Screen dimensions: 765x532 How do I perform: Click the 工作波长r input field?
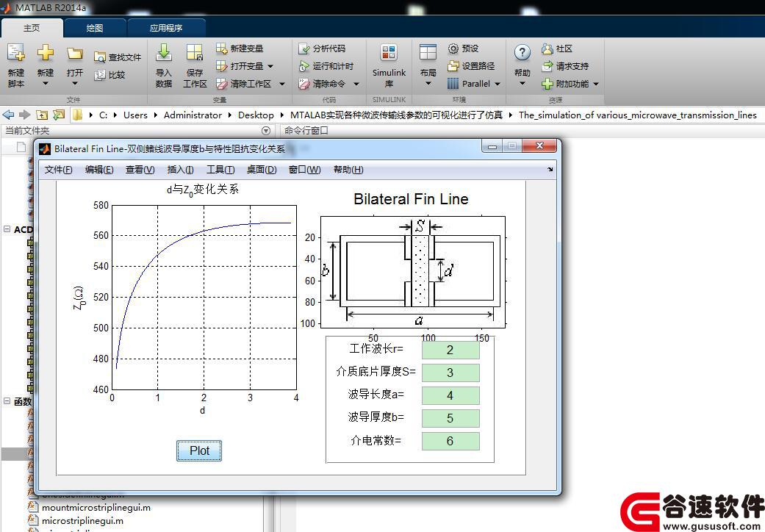click(450, 350)
